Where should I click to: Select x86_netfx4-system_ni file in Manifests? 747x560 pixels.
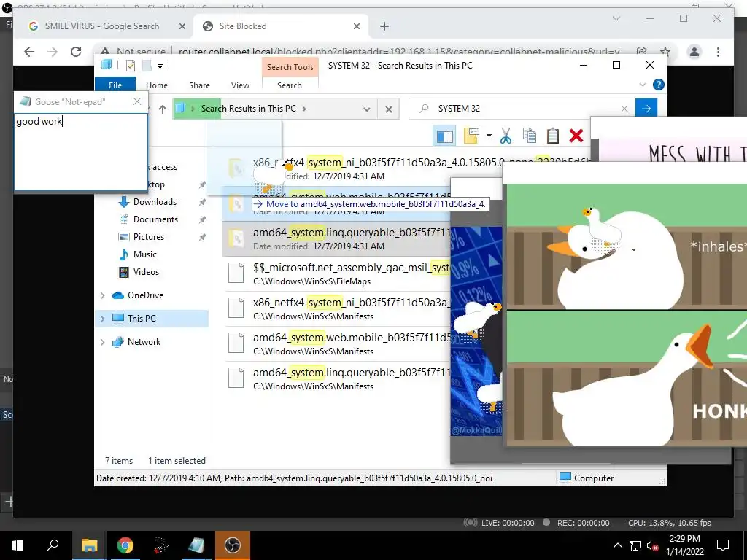(337, 309)
